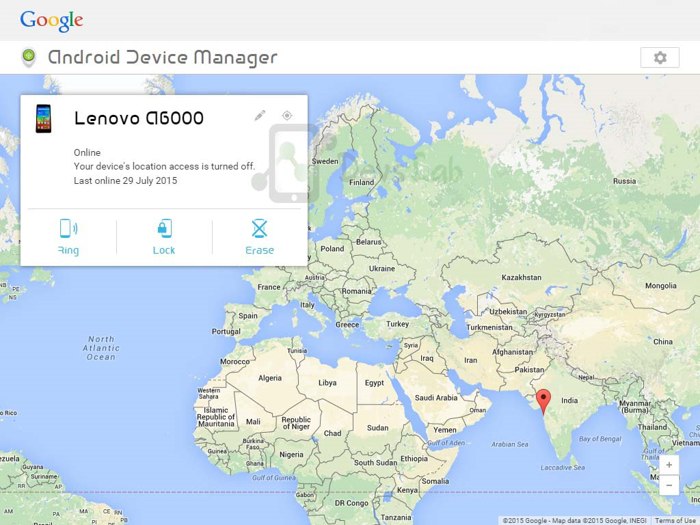The image size is (700, 525).
Task: Click the Lenovo phone thumbnail image
Action: tap(43, 119)
